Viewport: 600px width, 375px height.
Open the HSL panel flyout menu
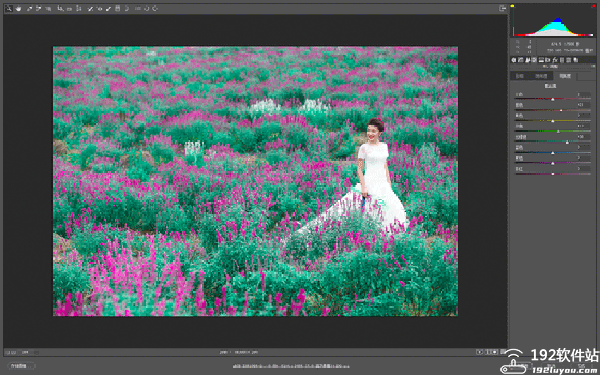[593, 66]
